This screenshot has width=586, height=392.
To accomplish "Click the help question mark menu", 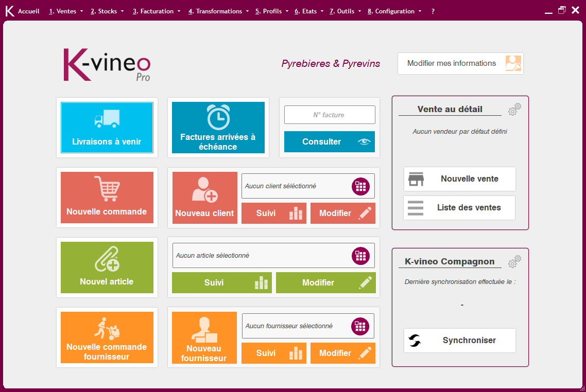I will click(433, 11).
